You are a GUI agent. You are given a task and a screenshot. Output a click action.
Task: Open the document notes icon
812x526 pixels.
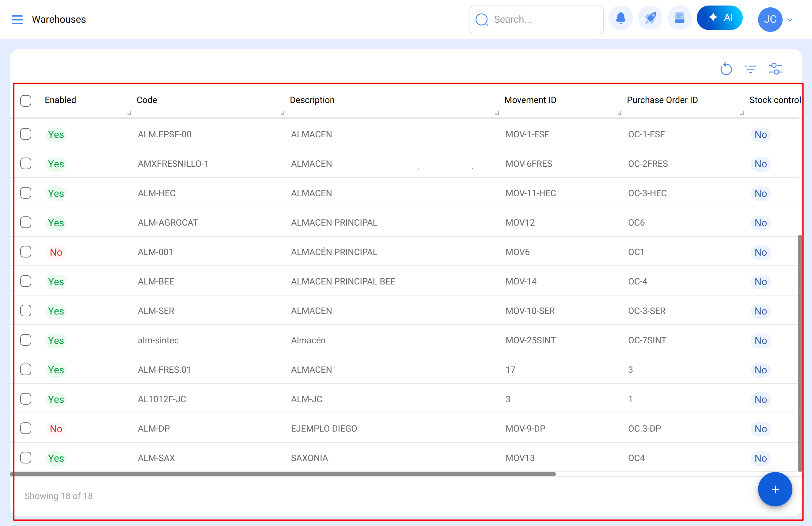[x=679, y=18]
